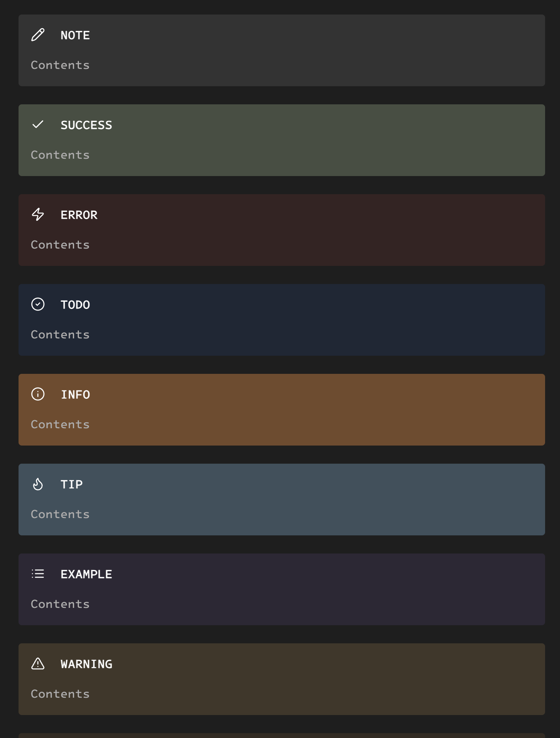
Task: Select the SUCCESS callout title
Action: 86,125
